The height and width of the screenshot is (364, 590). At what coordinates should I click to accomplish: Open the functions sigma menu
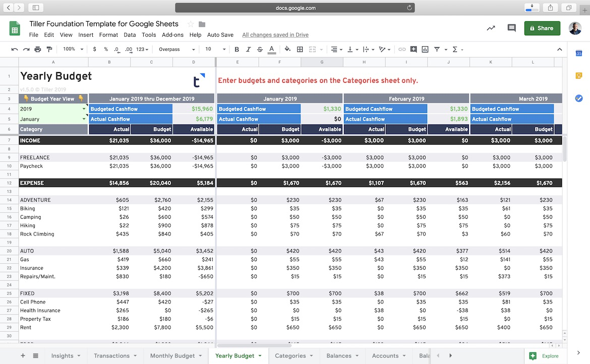[x=457, y=49]
